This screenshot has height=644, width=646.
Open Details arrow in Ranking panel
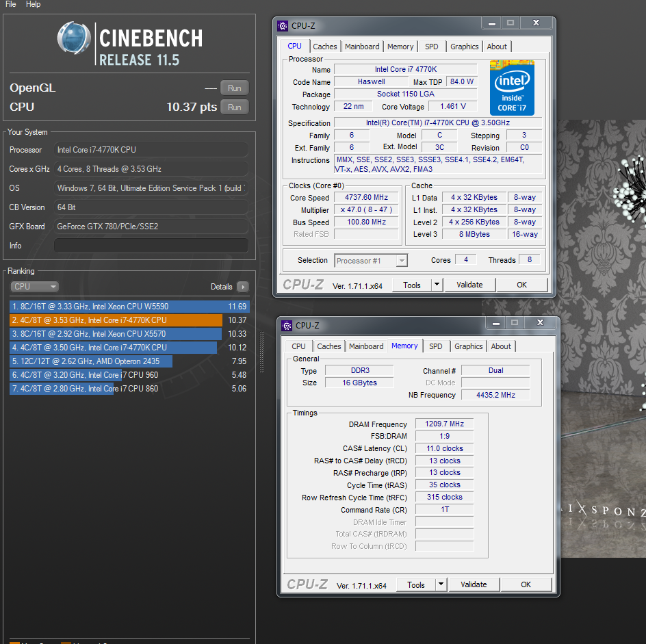[x=243, y=287]
